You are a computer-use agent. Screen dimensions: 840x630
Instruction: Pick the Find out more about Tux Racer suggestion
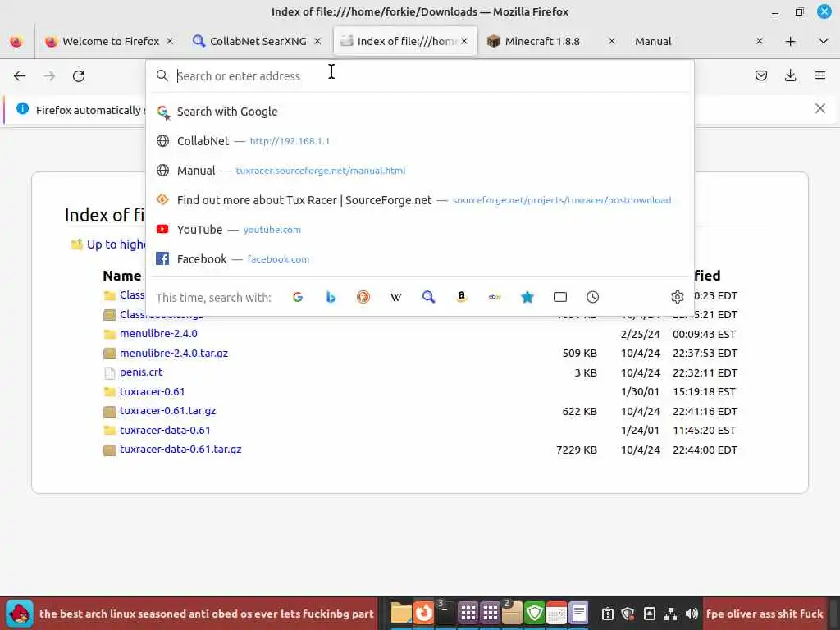(420, 200)
